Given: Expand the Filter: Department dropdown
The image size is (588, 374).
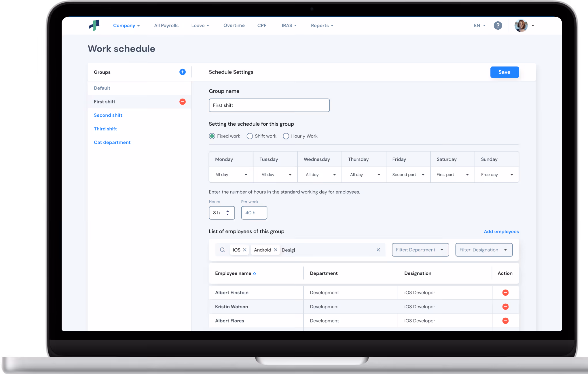Looking at the screenshot, I should [x=420, y=250].
